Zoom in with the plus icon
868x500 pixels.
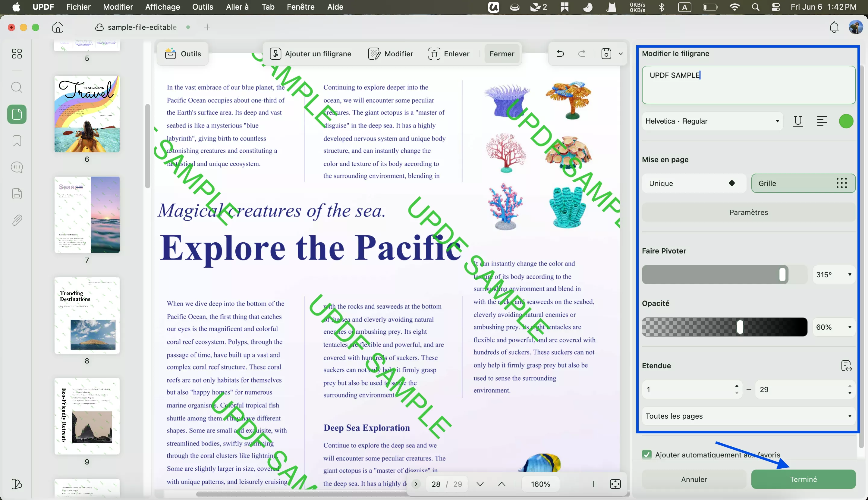[593, 484]
